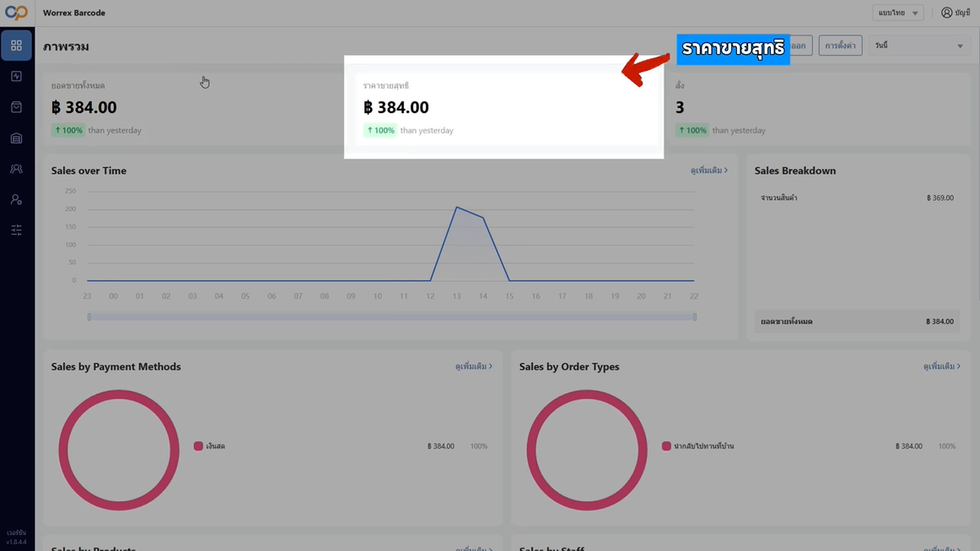Click the ฿ 369.00 amount in Sales Breakdown

click(x=940, y=197)
